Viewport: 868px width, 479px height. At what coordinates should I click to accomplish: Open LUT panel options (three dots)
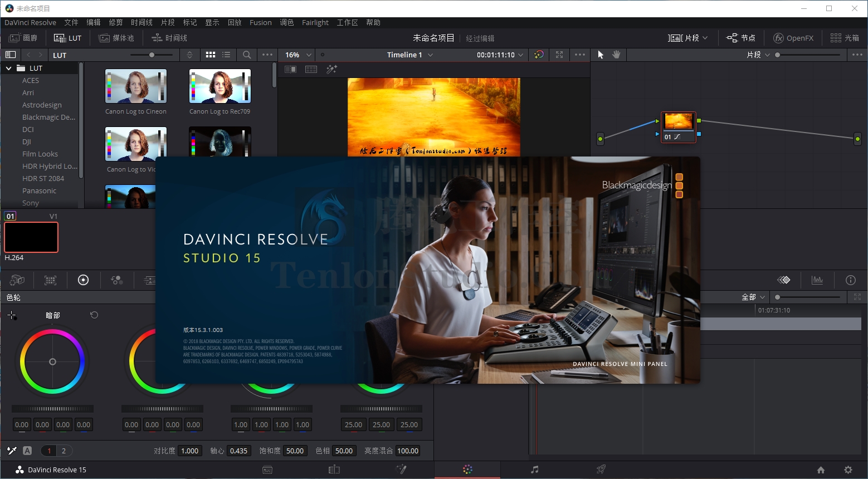pyautogui.click(x=267, y=55)
